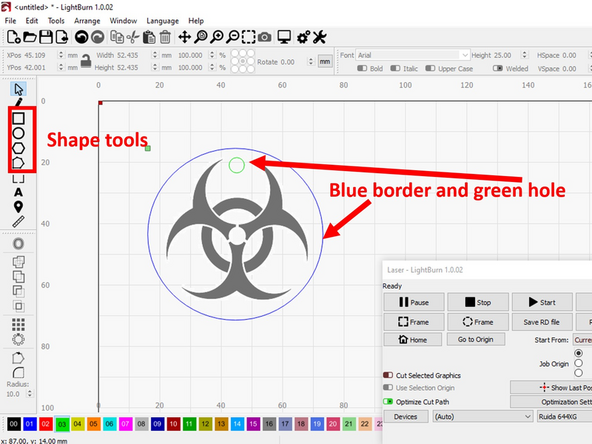Toggle Cut Selected Graphics switch

(388, 375)
